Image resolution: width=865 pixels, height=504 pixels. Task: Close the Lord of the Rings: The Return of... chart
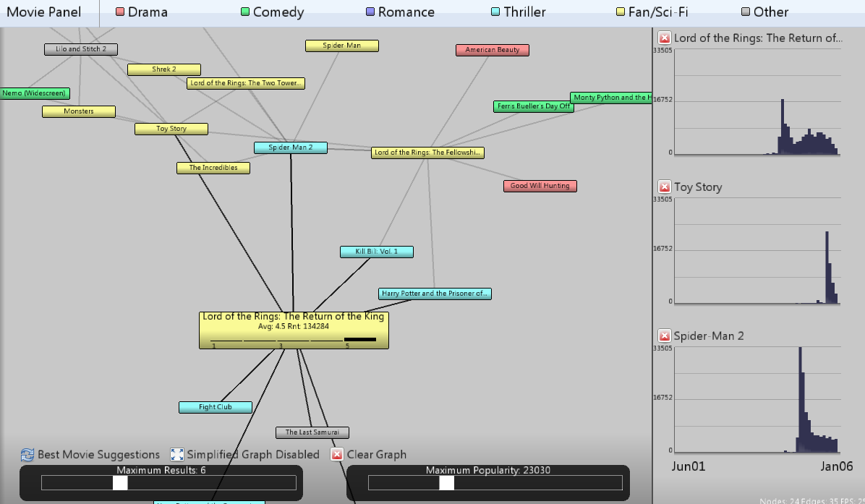(x=664, y=38)
